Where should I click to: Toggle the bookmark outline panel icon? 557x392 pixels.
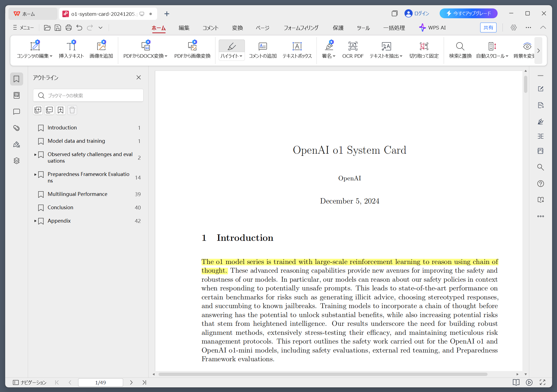(17, 79)
